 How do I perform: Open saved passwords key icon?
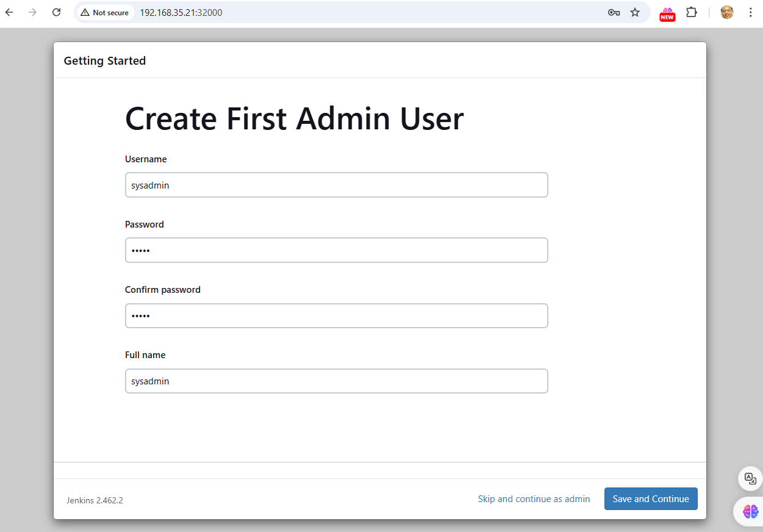[614, 12]
